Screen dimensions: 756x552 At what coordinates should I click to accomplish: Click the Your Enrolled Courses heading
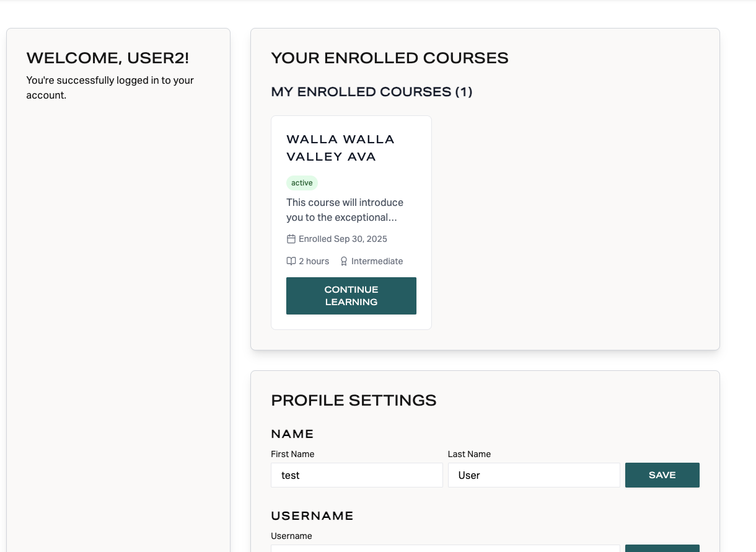coord(390,58)
